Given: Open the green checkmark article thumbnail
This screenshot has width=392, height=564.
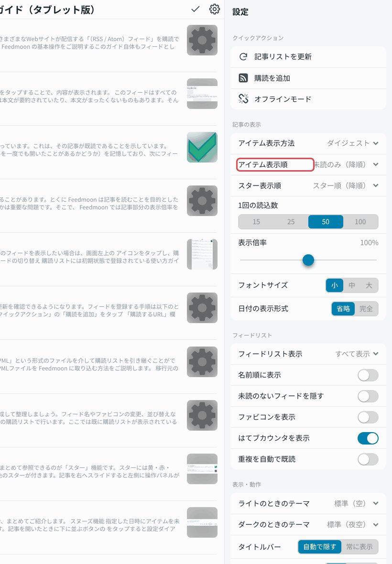Looking at the screenshot, I should [x=202, y=147].
